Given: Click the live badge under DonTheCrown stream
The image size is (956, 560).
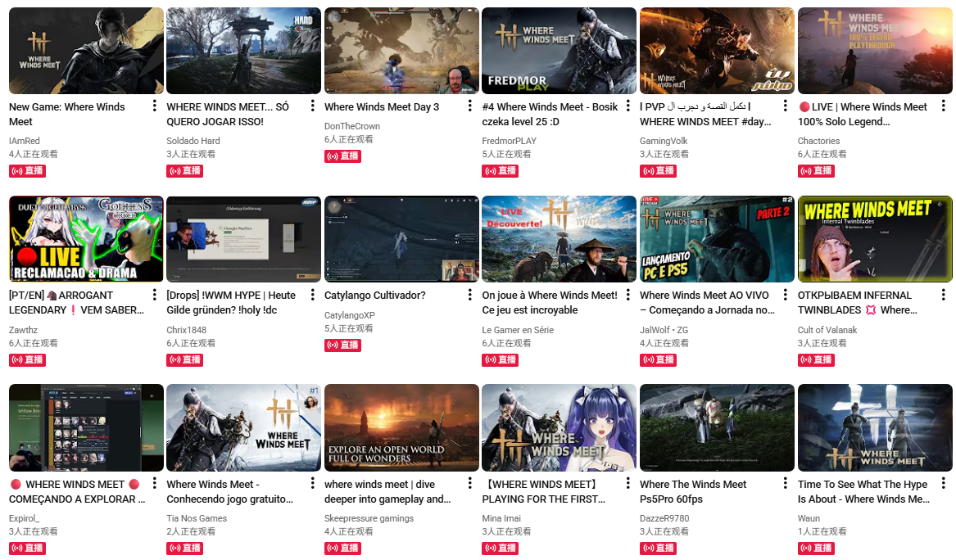Looking at the screenshot, I should [x=342, y=156].
